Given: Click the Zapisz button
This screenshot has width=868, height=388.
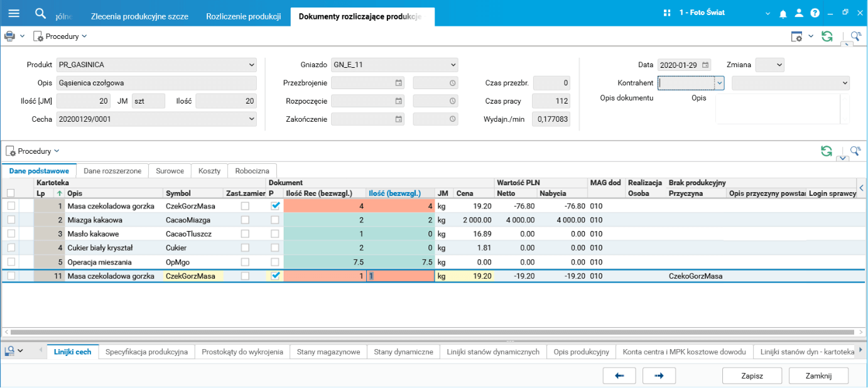Looking at the screenshot, I should (752, 375).
